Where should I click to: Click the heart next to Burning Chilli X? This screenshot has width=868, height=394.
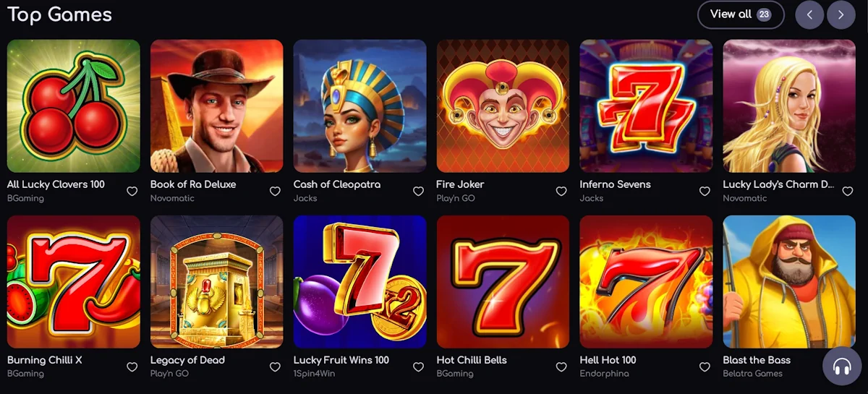point(132,367)
